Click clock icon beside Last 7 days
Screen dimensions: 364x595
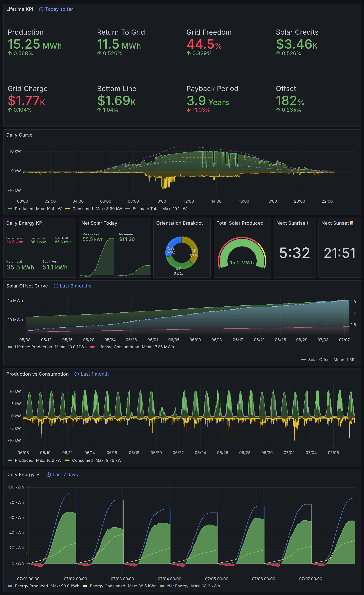click(49, 474)
